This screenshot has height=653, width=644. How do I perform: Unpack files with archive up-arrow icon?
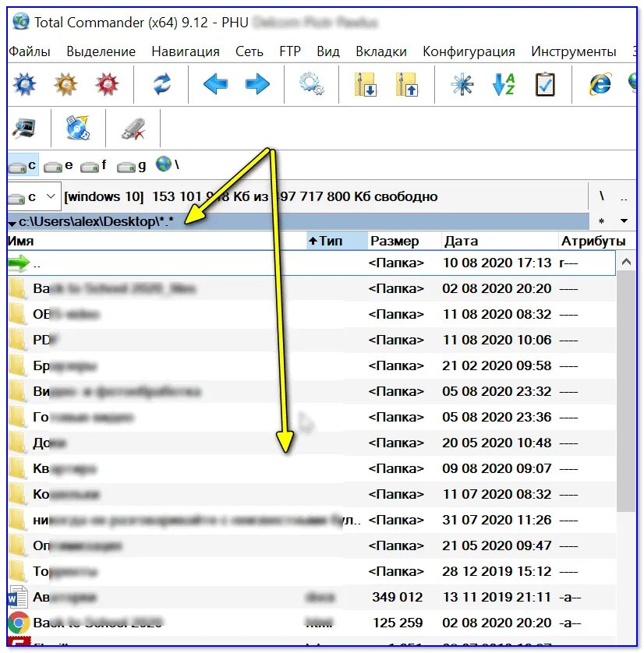(407, 84)
